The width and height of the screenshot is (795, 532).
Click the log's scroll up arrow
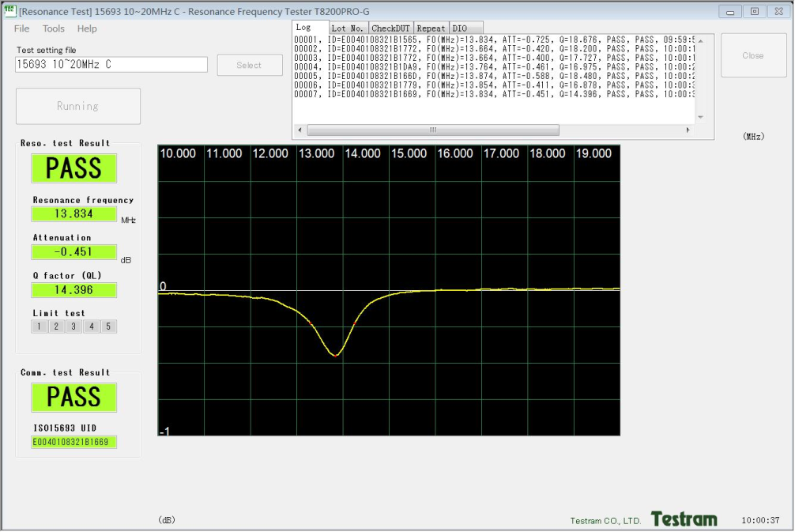pos(700,40)
